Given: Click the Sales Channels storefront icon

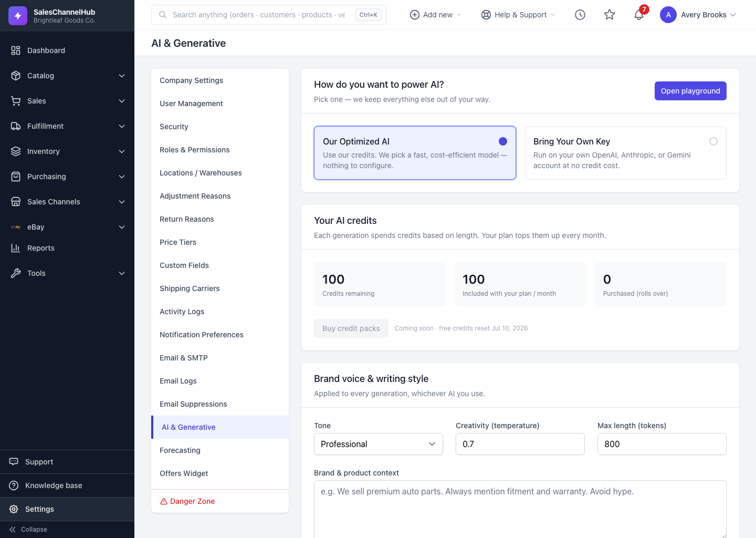Looking at the screenshot, I should pyautogui.click(x=16, y=202).
